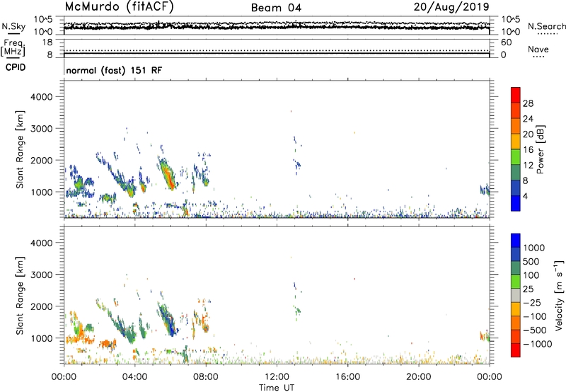Click the light green 12-16 dB power color segment

click(516, 157)
